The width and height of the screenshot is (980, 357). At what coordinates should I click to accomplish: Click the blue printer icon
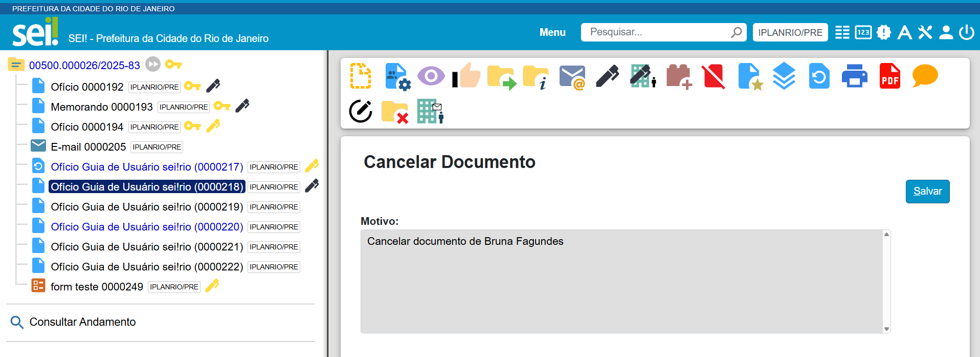point(854,76)
